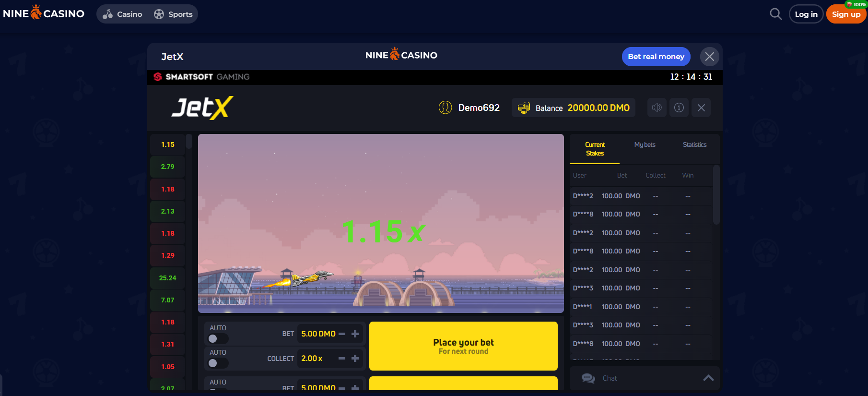868x396 pixels.
Task: Click the Win column header
Action: point(688,175)
